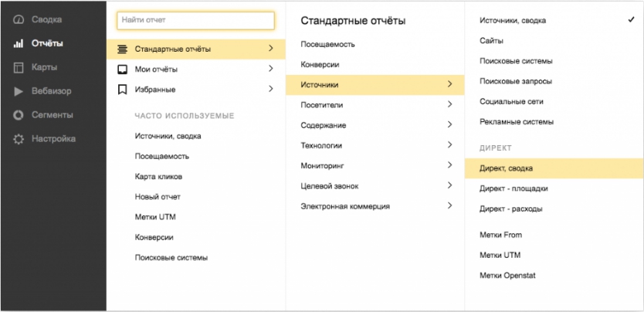
Task: Open Карта кликов report
Action: click(158, 177)
